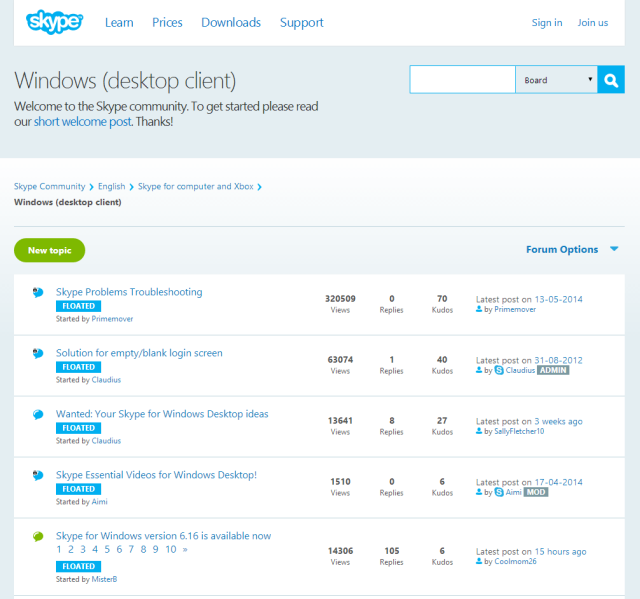Open latest post dated 31-08-2012
The width and height of the screenshot is (640, 599).
558,360
